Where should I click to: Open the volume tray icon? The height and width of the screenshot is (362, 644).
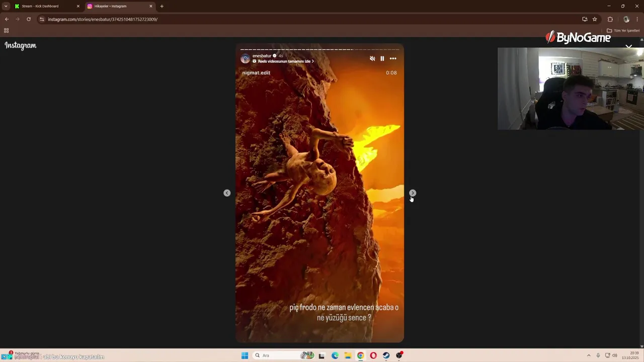(x=615, y=355)
